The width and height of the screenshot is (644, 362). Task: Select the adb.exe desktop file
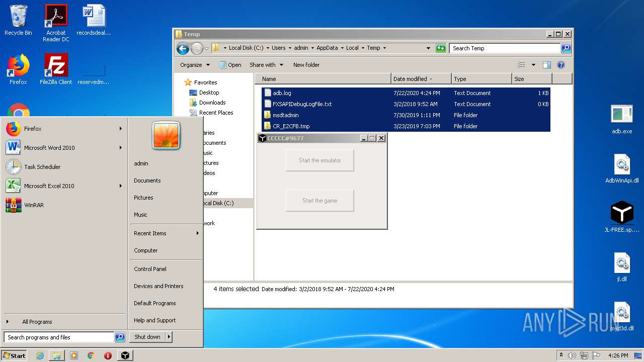pos(622,119)
